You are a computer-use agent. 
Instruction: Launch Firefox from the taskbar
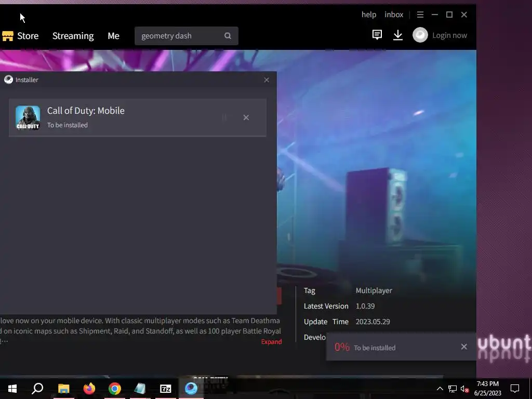tap(89, 389)
